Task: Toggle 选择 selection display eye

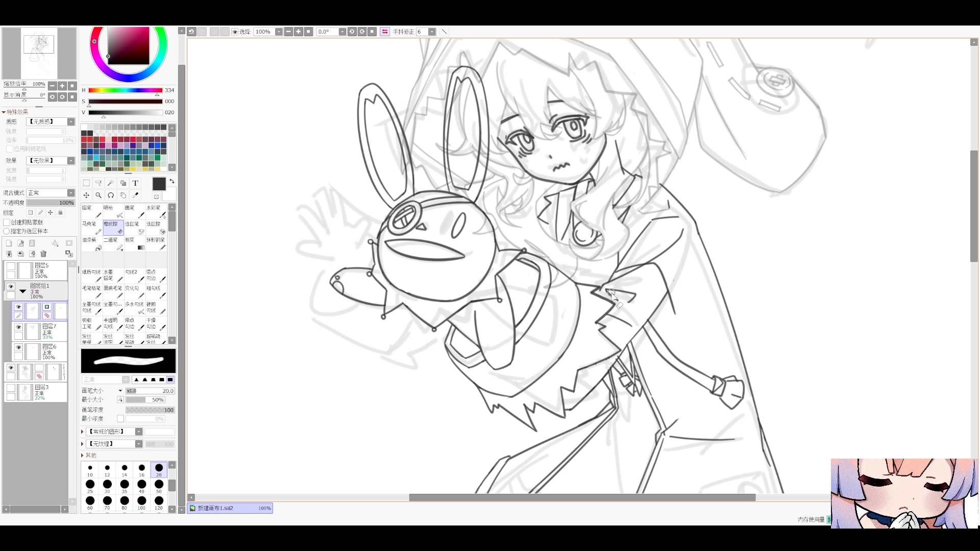Action: (x=235, y=32)
